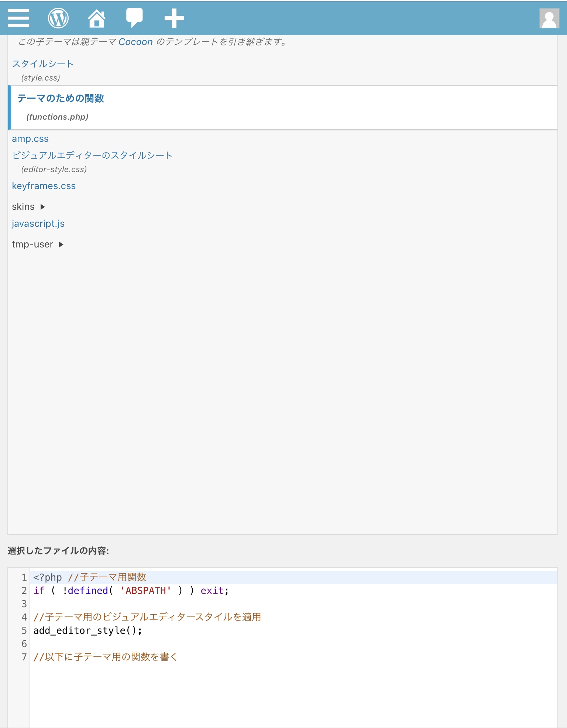Open user profile avatar
567x728 pixels.
[x=549, y=18]
